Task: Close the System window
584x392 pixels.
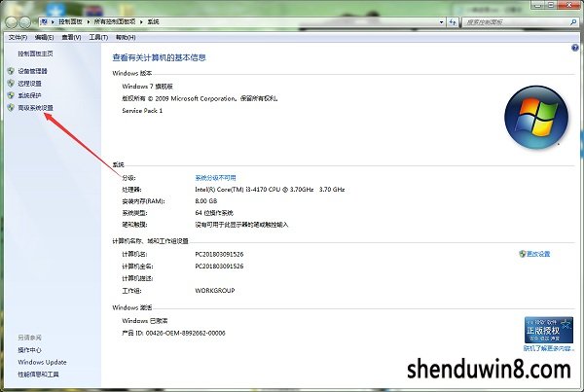Action: 569,5
